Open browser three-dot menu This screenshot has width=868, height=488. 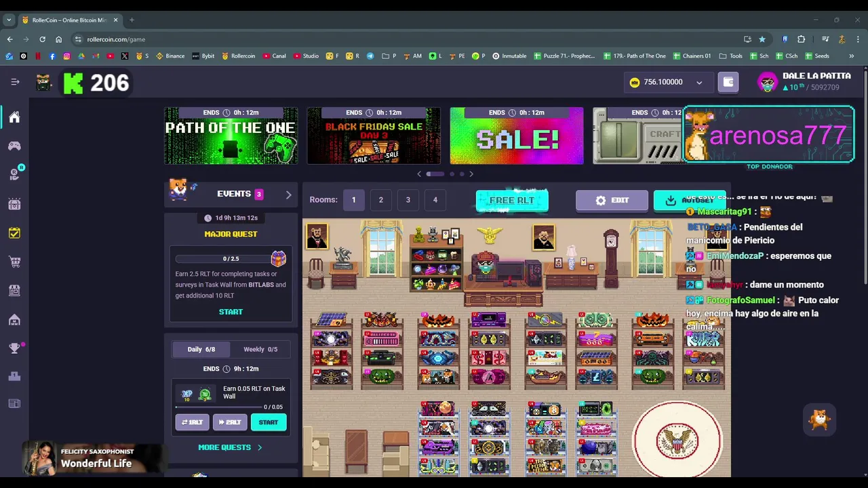point(858,39)
